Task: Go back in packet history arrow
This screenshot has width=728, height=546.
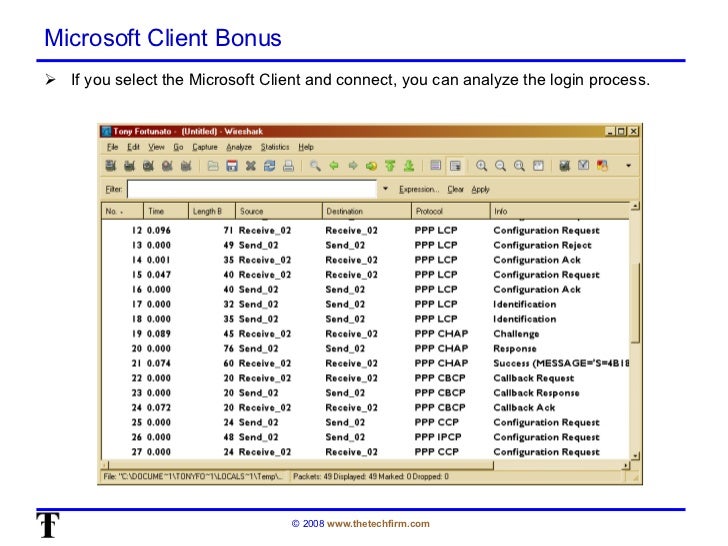Action: point(334,166)
